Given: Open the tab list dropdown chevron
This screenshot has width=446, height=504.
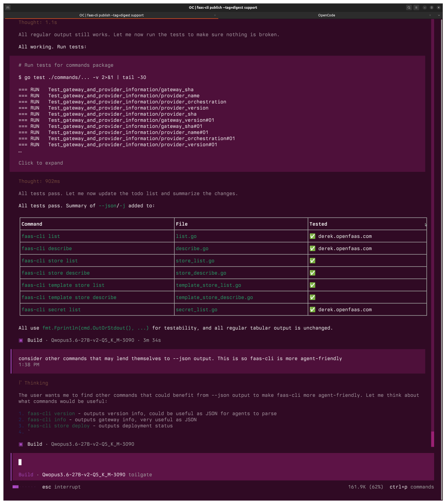Looking at the screenshot, I should point(439,15).
